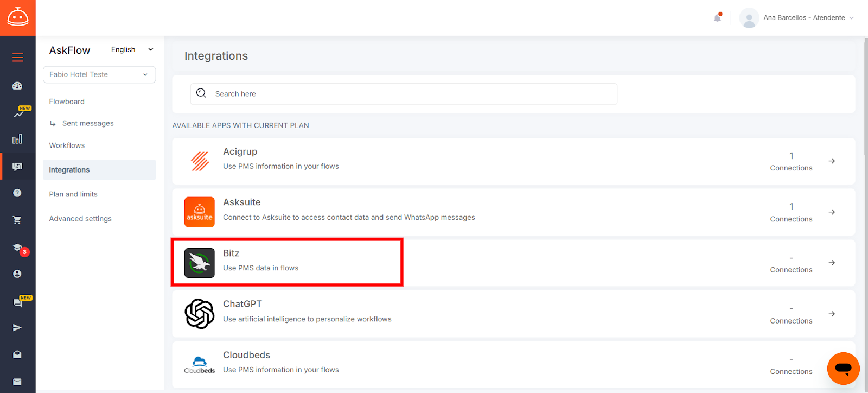Click the shopping cart sidebar icon
The height and width of the screenshot is (393, 868).
17,220
